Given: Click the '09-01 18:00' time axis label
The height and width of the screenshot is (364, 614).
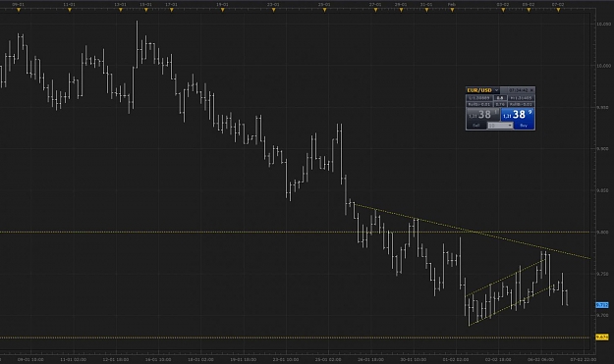Looking at the screenshot, I should pos(30,359).
